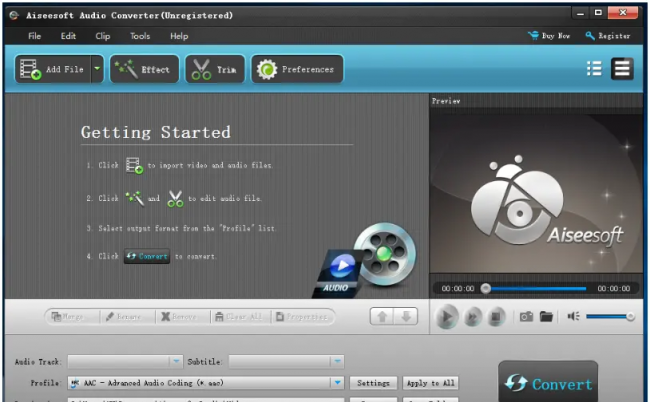The height and width of the screenshot is (402, 650).
Task: Open the Subtitle dropdown
Action: (286, 361)
